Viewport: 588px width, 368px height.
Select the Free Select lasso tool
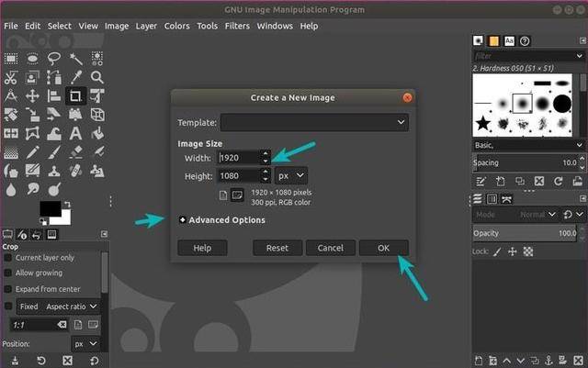54,59
